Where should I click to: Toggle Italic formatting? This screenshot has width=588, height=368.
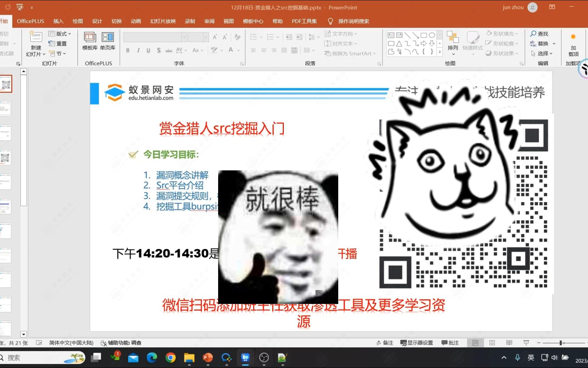(138, 50)
